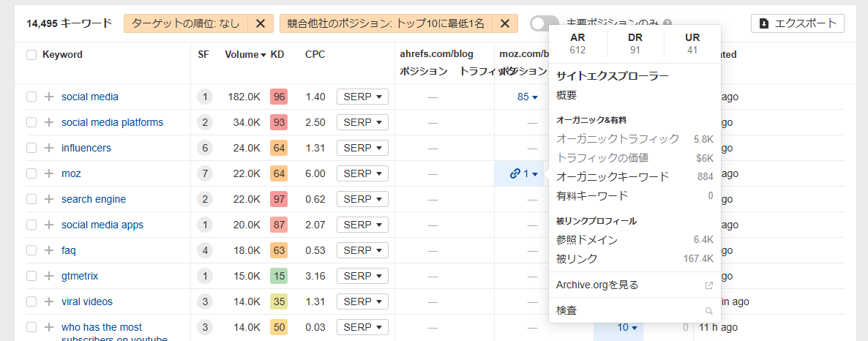This screenshot has width=868, height=341.
Task: Remove the 競合他社のポジション filter
Action: tap(505, 23)
